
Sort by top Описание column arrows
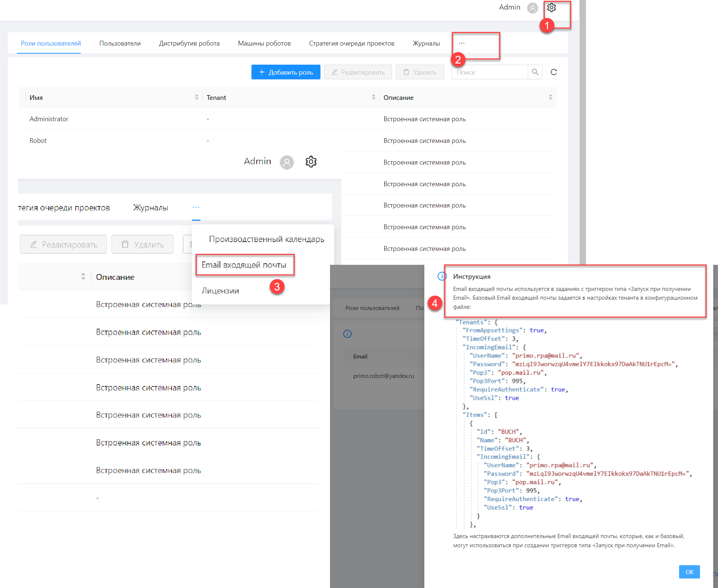pyautogui.click(x=551, y=97)
